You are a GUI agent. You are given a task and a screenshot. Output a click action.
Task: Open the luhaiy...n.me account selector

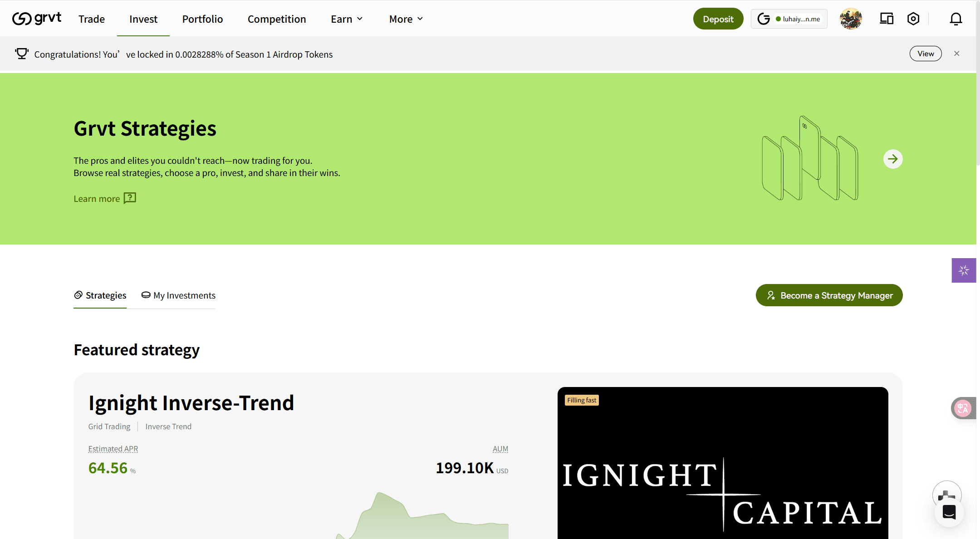coord(789,19)
